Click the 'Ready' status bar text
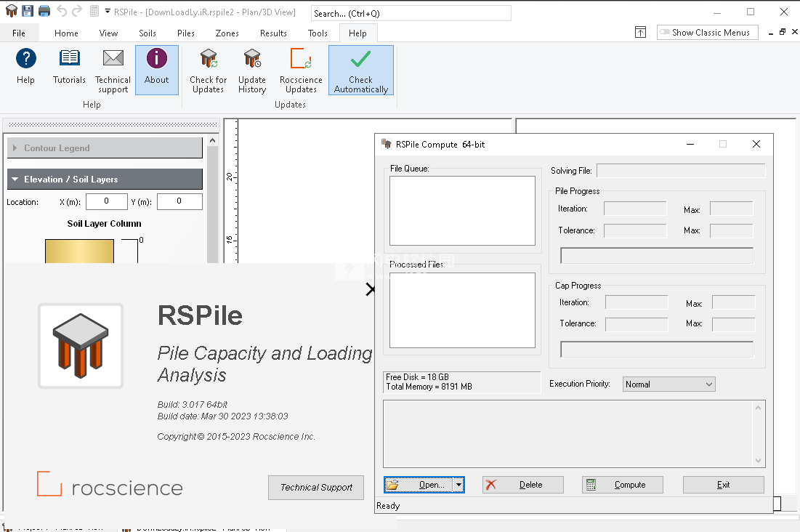This screenshot has width=800, height=532. tap(388, 506)
